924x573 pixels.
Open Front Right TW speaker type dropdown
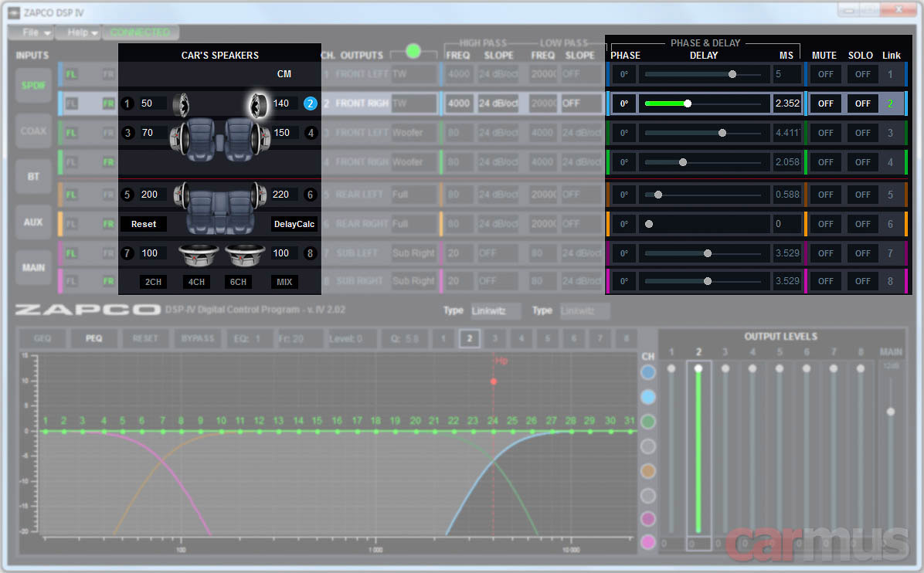pyautogui.click(x=414, y=103)
